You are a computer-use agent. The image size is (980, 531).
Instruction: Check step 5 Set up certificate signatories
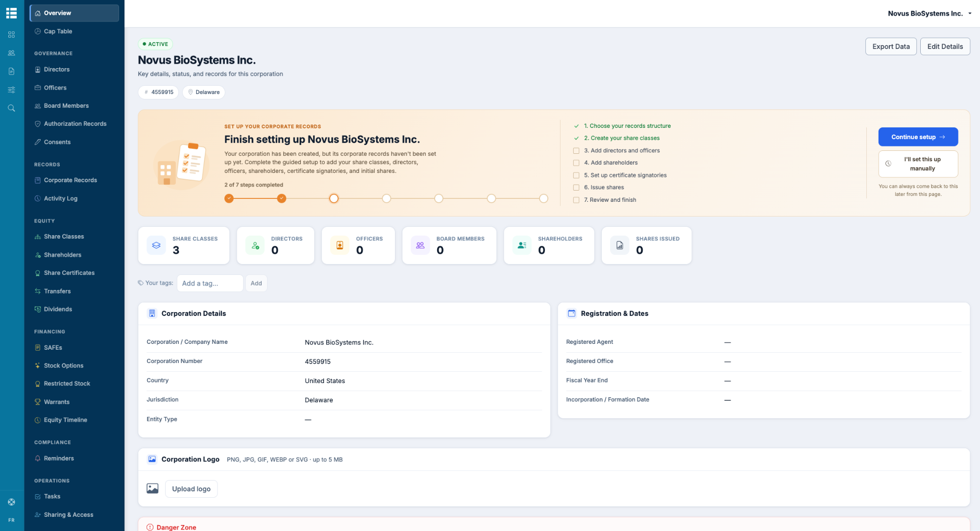point(576,175)
